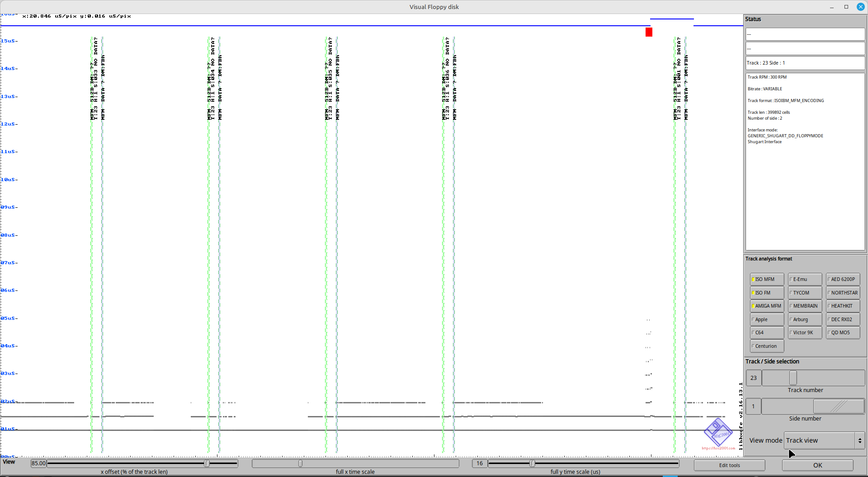The height and width of the screenshot is (477, 868).
Task: Enable the HEATHKIT track format
Action: point(843,306)
